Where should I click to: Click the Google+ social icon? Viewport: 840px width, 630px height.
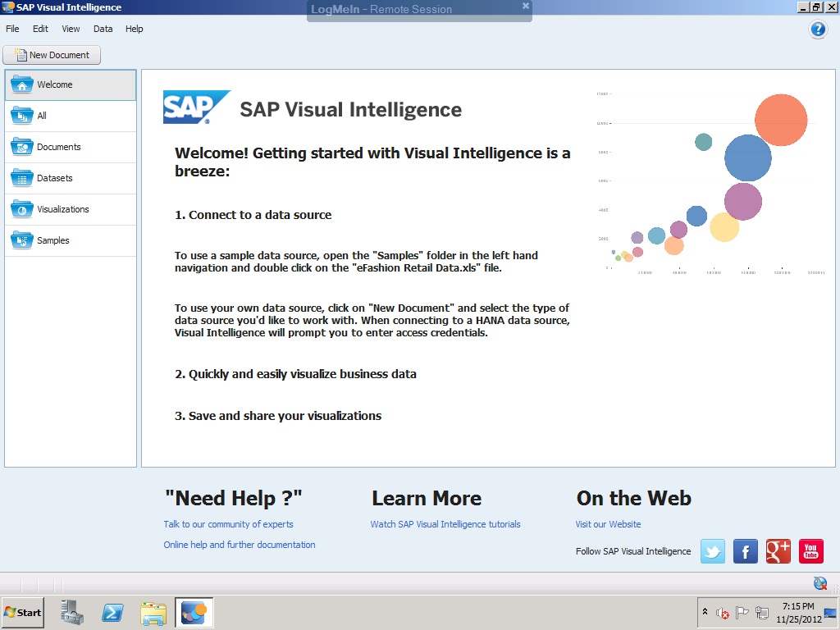point(778,551)
